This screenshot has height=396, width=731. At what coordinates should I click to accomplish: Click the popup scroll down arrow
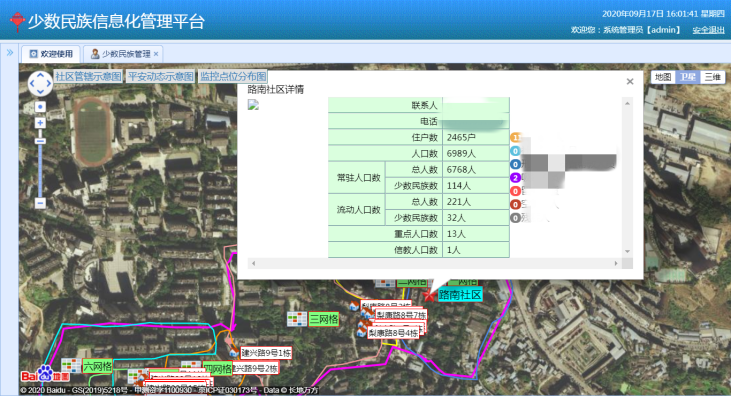point(628,251)
